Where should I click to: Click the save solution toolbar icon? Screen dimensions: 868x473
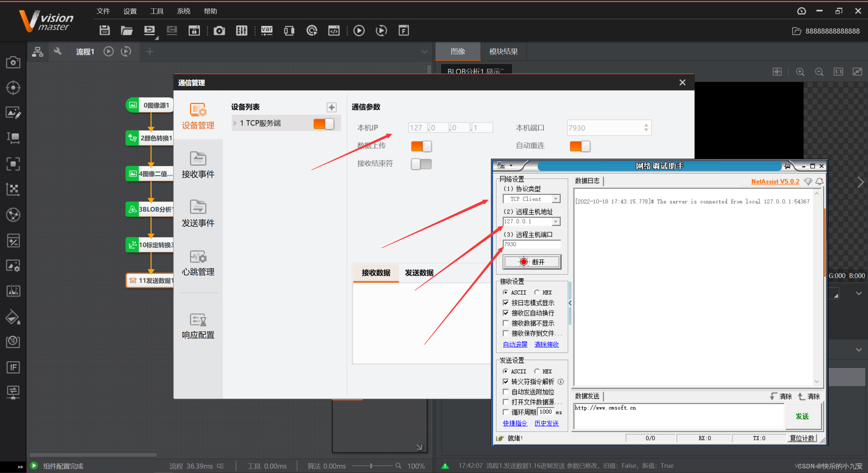[x=104, y=30]
